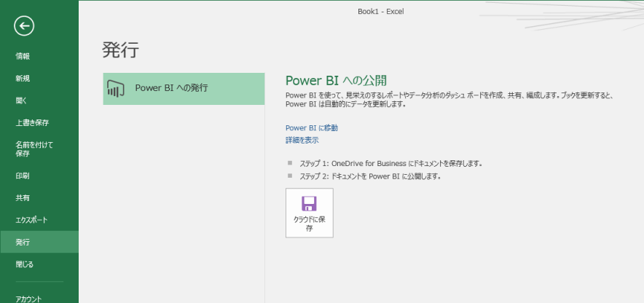Click the ステップ 2: ドキュメントを Power BI に公開 text

[370, 177]
